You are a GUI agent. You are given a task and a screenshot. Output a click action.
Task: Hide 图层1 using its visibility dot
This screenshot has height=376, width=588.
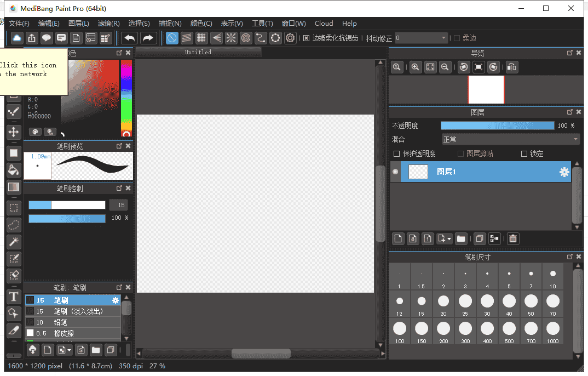395,172
